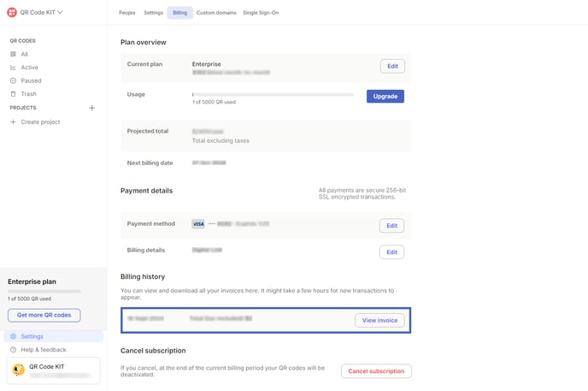Edit the payment method
Image resolution: width=588 pixels, height=391 pixels.
tap(391, 226)
